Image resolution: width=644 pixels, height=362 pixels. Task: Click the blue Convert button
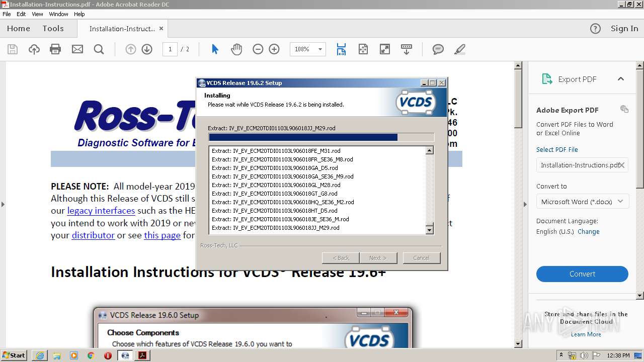pos(582,274)
